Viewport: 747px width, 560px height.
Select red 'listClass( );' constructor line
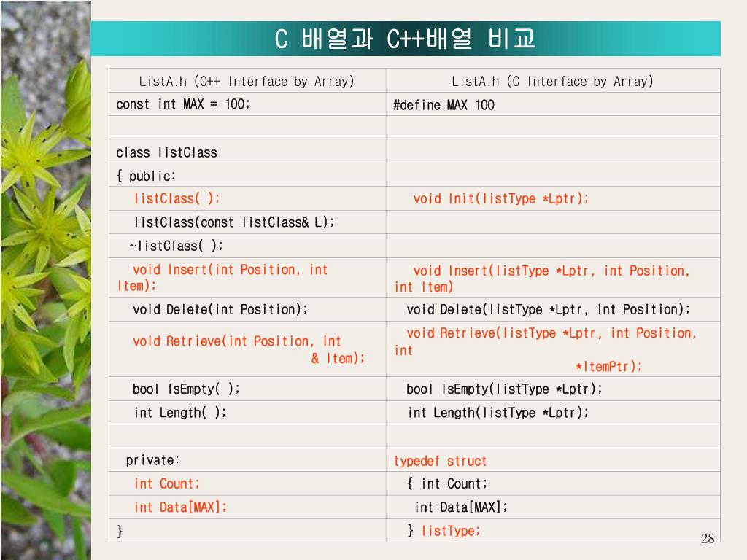tap(177, 198)
